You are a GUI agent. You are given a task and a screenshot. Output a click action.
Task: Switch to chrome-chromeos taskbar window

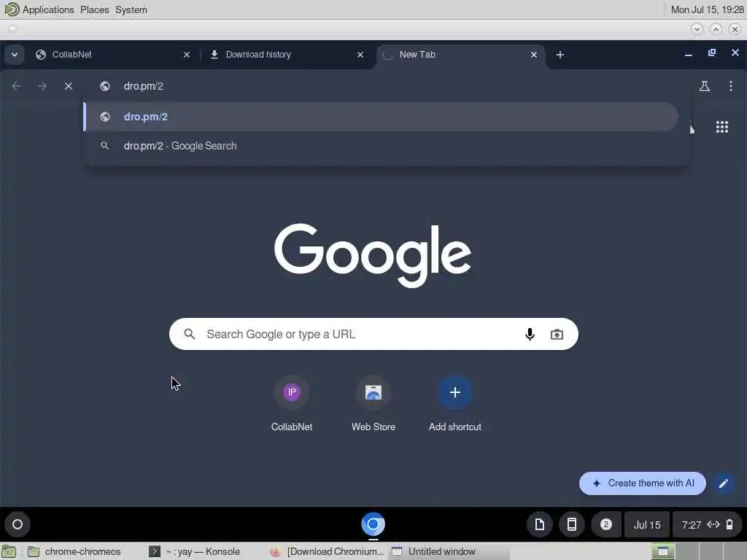click(x=74, y=551)
